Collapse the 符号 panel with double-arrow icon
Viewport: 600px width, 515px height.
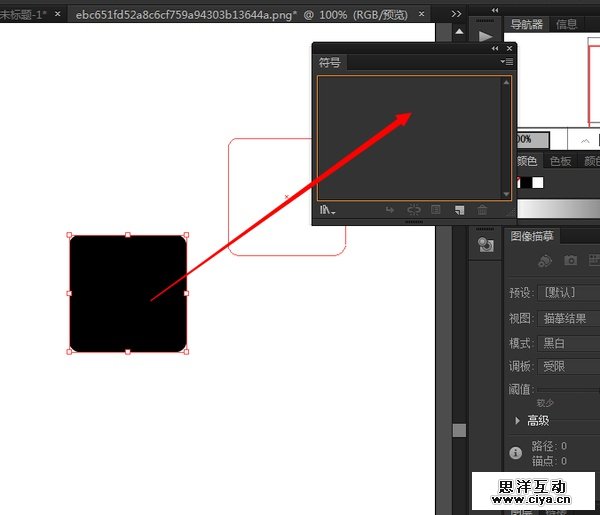click(x=495, y=49)
